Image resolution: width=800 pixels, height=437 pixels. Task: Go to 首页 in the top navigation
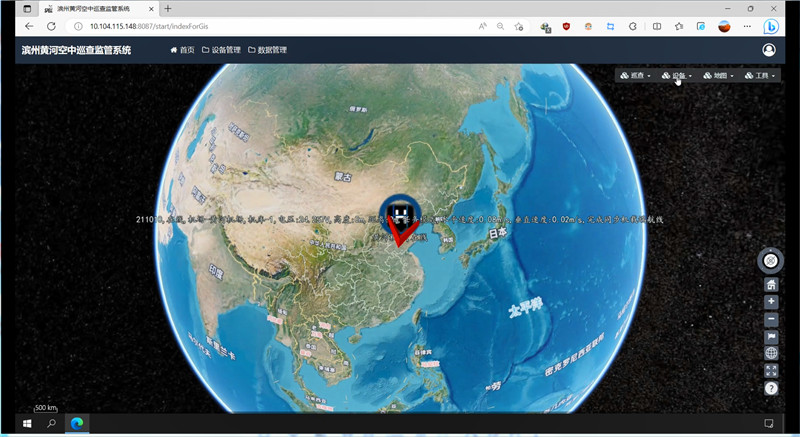(182, 50)
